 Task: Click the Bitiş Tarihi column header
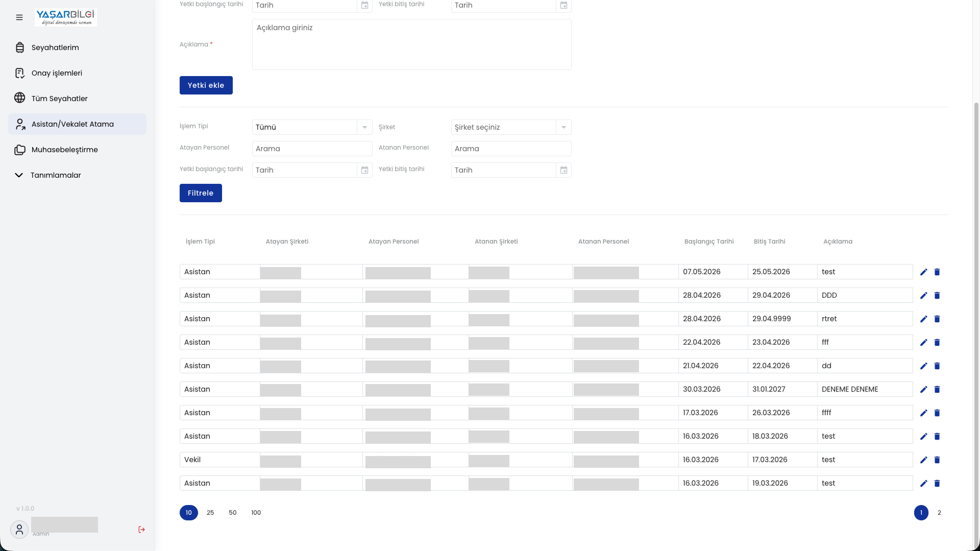tap(770, 242)
